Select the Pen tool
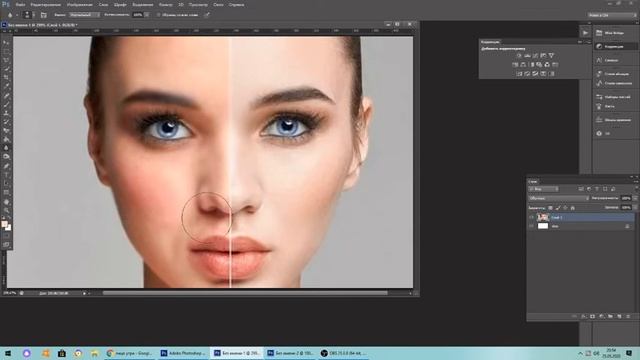The image size is (640, 360). point(6,166)
